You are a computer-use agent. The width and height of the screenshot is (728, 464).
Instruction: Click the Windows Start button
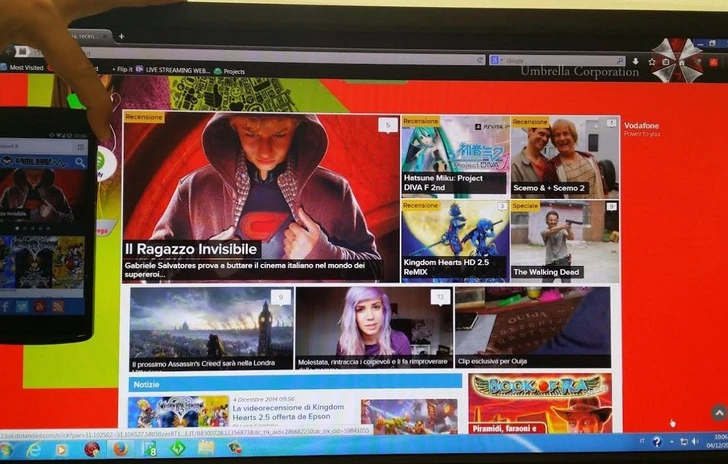pyautogui.click(x=6, y=449)
